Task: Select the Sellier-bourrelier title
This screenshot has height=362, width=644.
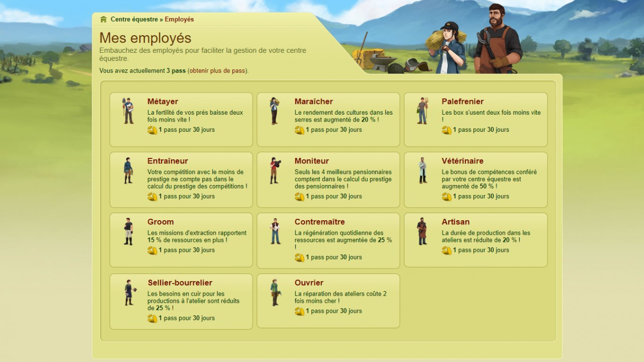Action: pyautogui.click(x=180, y=283)
